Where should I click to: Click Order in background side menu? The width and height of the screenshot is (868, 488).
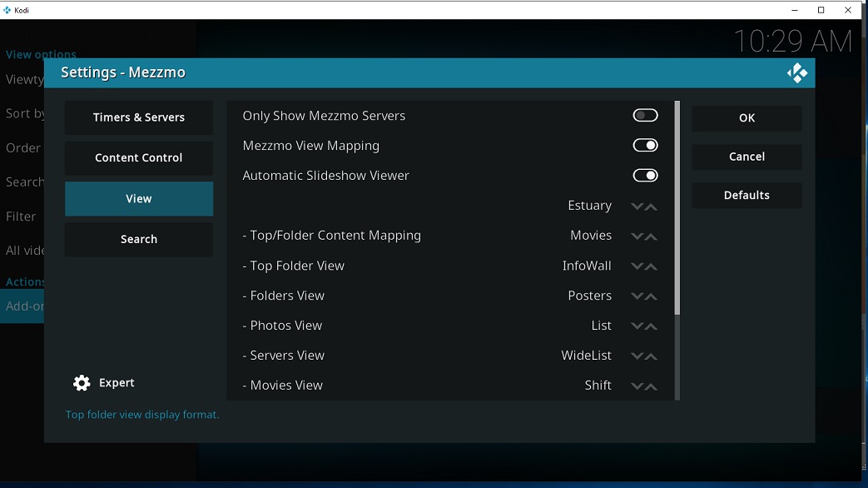[x=23, y=148]
